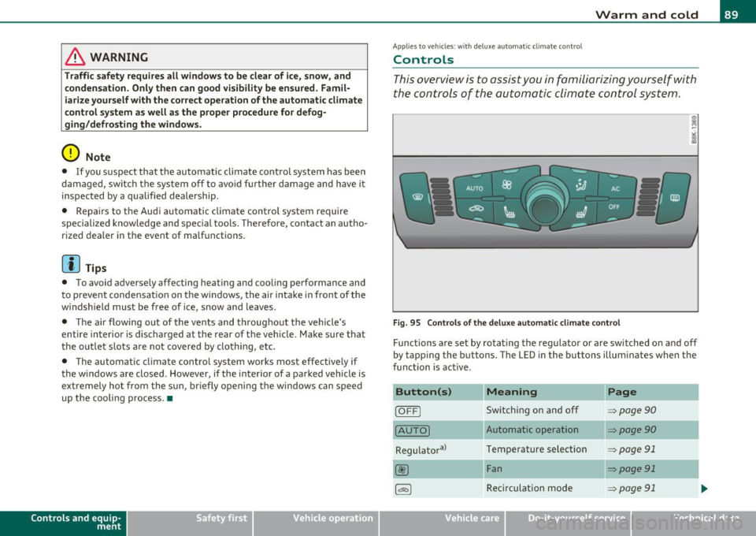The height and width of the screenshot is (536, 756).
Task: Click the blue Tips info icon
Action: point(70,264)
